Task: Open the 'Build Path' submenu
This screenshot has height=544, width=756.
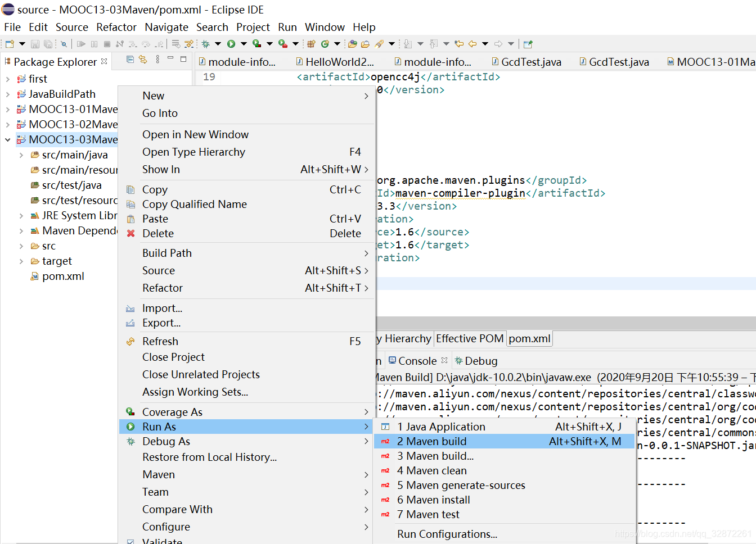Action: pos(246,253)
